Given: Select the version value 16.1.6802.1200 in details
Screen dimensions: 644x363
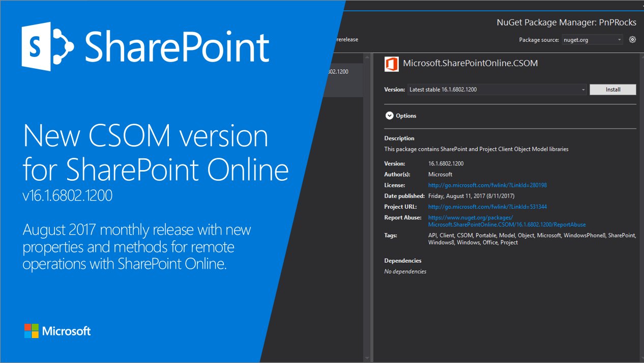Looking at the screenshot, I should 446,164.
